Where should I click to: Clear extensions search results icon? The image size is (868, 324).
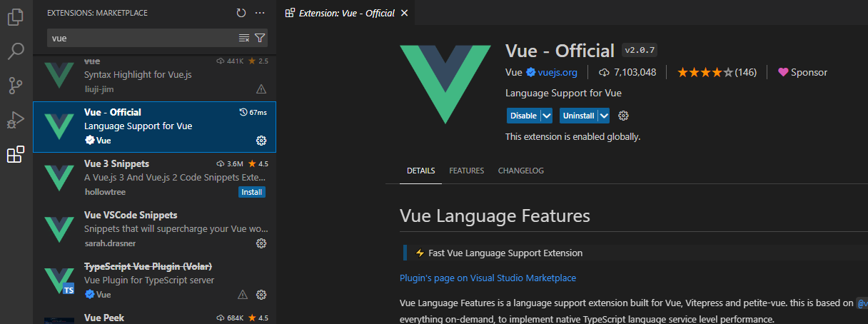click(x=244, y=38)
